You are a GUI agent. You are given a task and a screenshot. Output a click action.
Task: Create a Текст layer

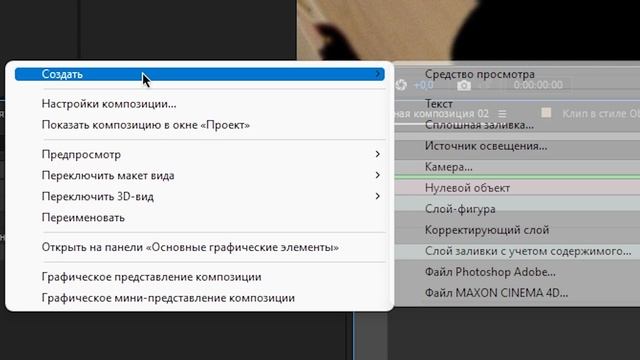(x=439, y=104)
